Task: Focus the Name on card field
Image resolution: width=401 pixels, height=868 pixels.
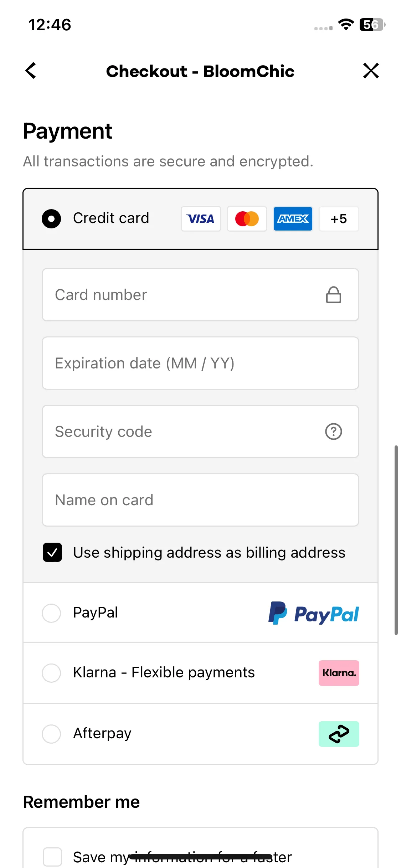Action: point(200,500)
